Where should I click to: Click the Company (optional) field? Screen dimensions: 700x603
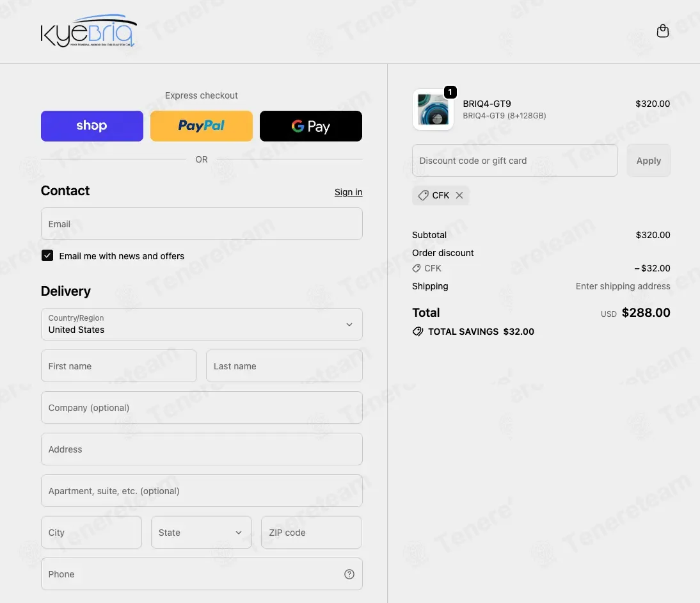click(x=202, y=407)
